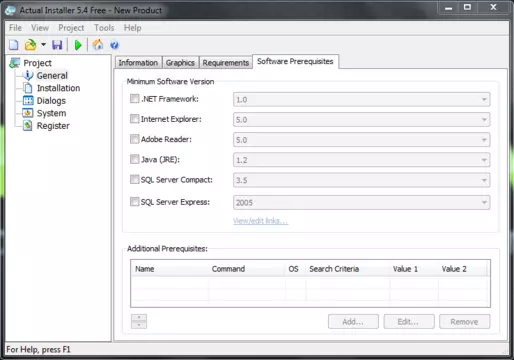
Task: Expand the Internet Explorer version dropdown
Action: (361, 120)
